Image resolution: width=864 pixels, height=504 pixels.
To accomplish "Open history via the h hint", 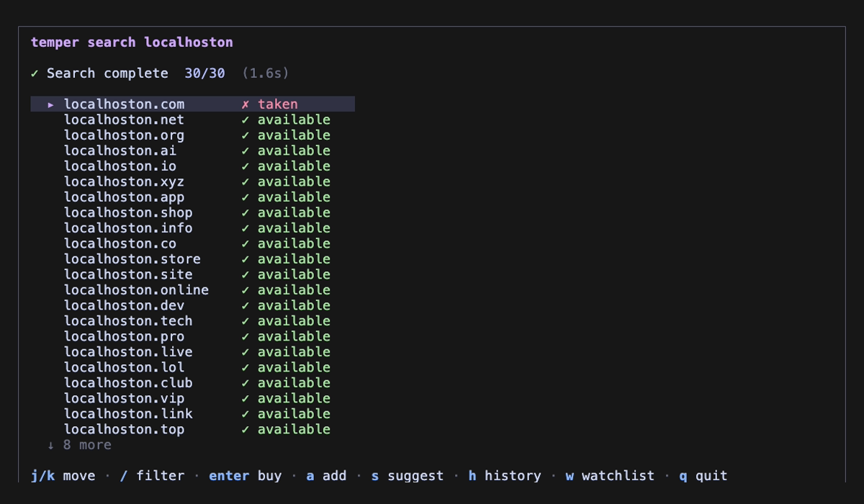I will pos(504,476).
